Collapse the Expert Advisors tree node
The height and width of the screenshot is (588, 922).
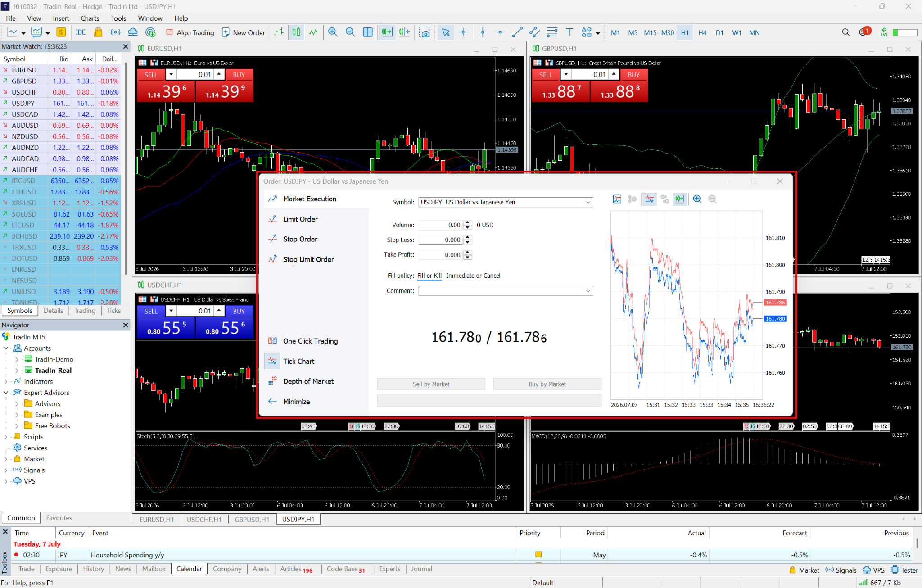pyautogui.click(x=6, y=393)
